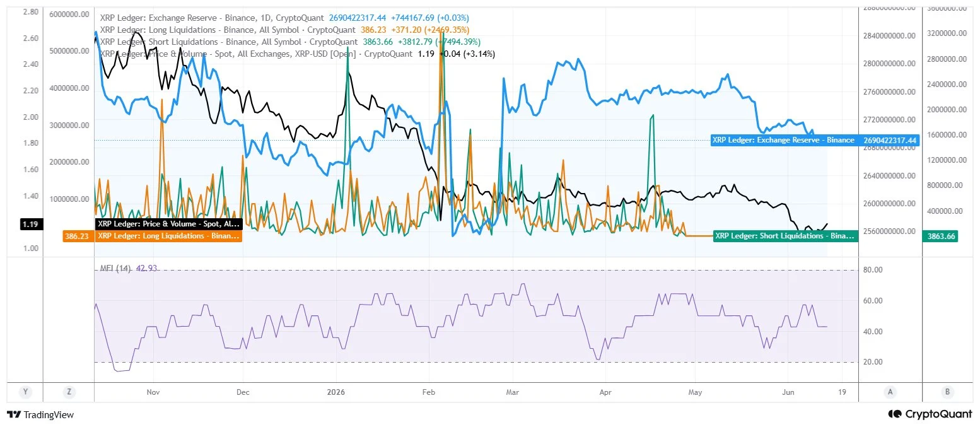Select the Z axis button
Viewport: 980px width, 427px height.
(69, 392)
